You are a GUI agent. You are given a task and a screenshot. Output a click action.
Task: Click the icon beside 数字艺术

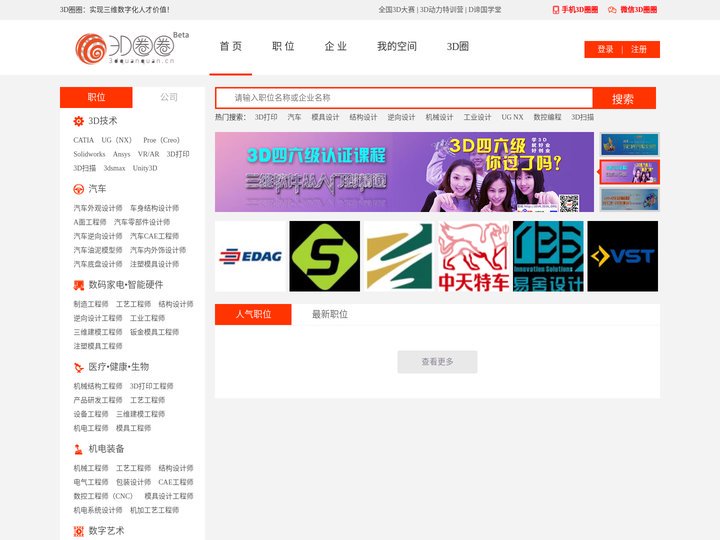point(79,531)
